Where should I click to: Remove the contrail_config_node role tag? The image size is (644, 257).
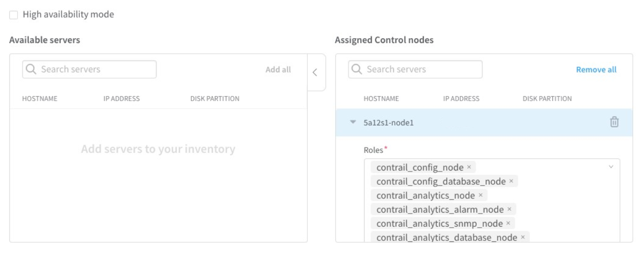tap(469, 167)
